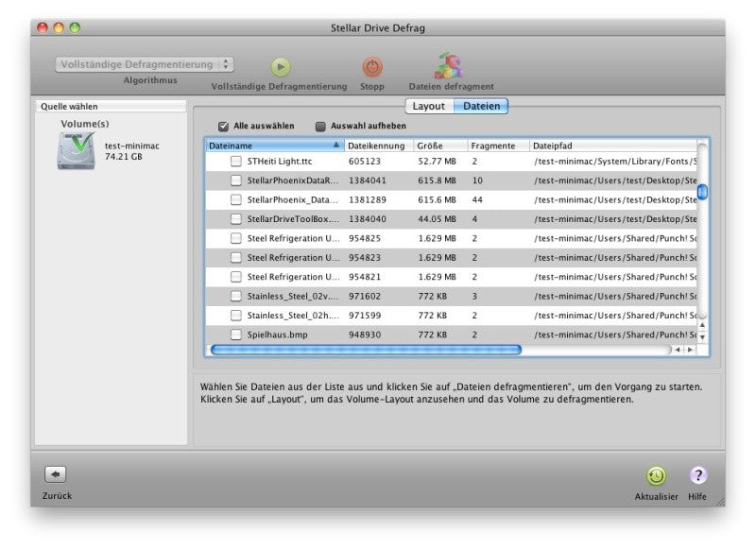
Task: Switch to the Layout tab
Action: [429, 106]
